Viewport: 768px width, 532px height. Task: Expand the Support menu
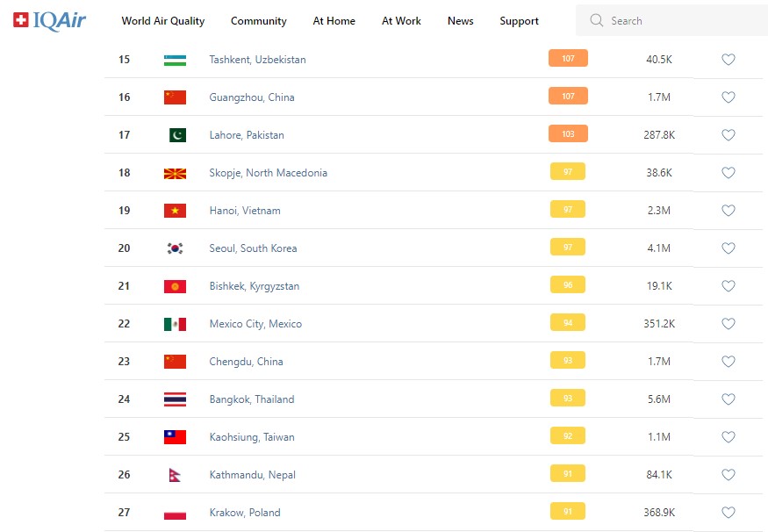click(x=519, y=21)
